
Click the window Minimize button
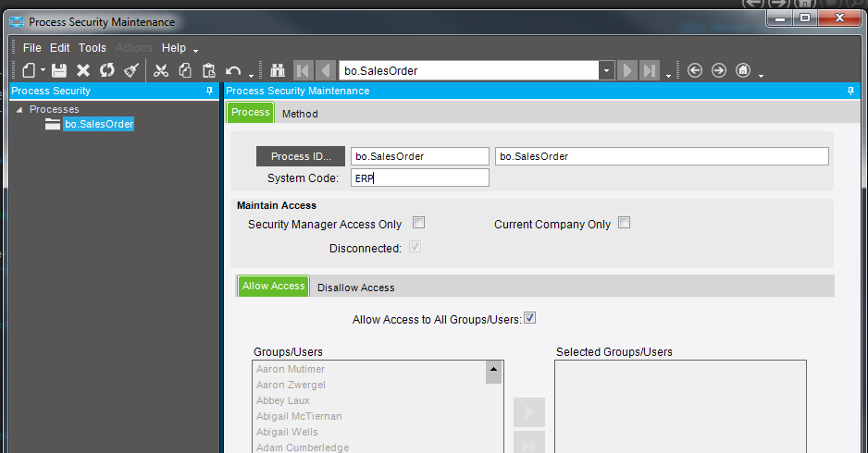click(780, 18)
